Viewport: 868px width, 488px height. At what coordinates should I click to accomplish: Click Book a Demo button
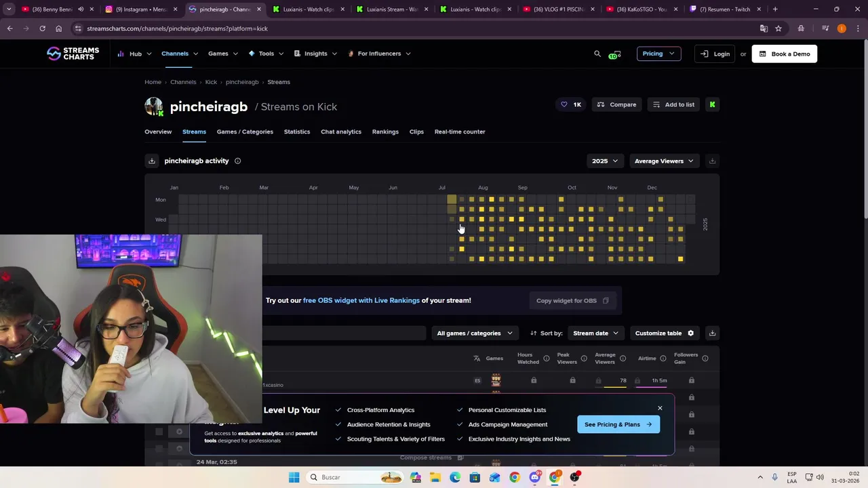(784, 54)
